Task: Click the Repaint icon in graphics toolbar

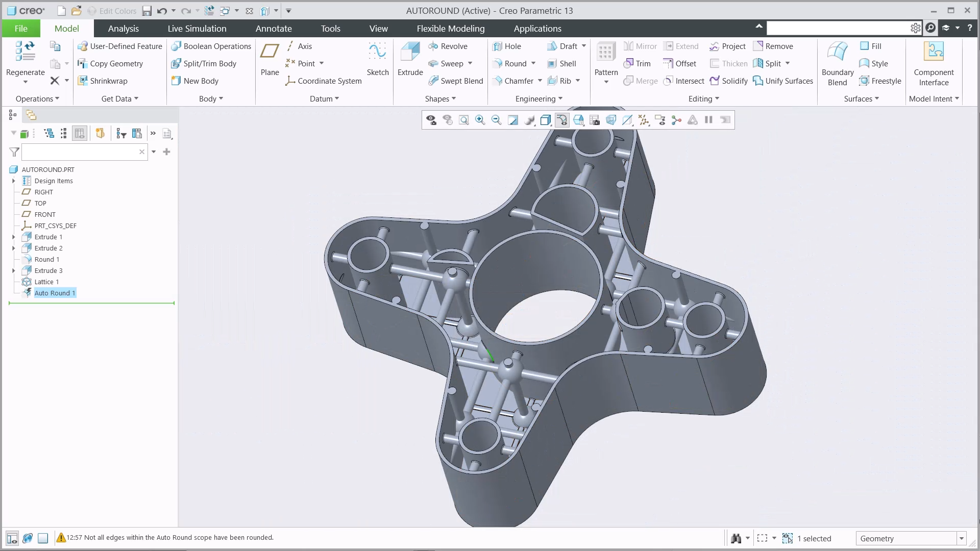Action: coord(513,120)
